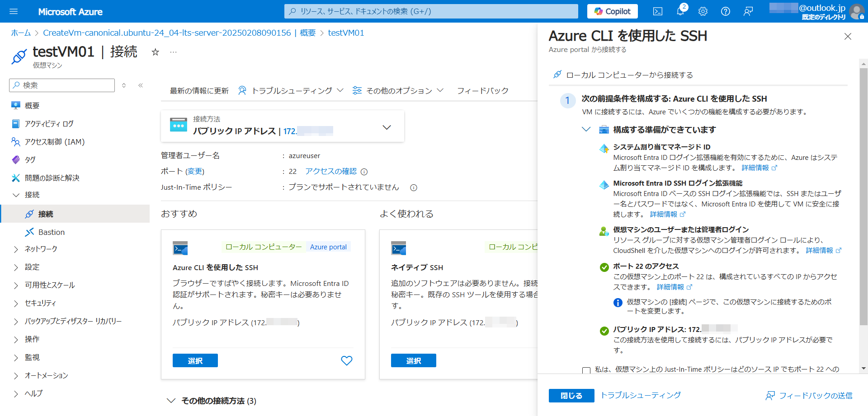The width and height of the screenshot is (868, 416).
Task: Expand the 接続方法 public IP dropdown
Action: point(387,127)
